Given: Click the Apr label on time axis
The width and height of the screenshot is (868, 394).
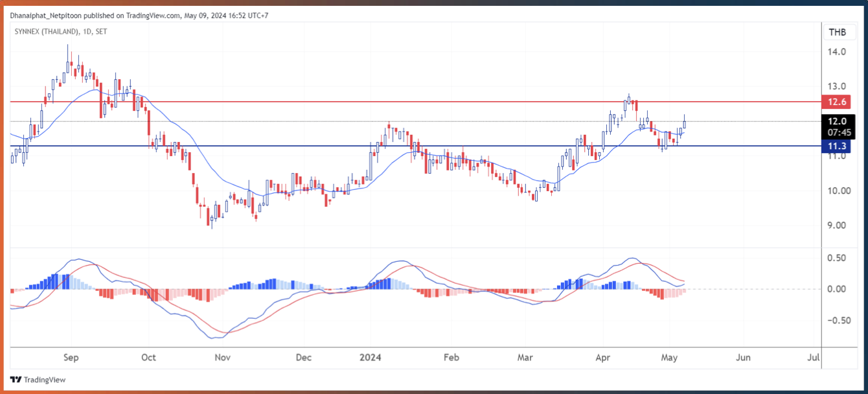Looking at the screenshot, I should (x=603, y=358).
